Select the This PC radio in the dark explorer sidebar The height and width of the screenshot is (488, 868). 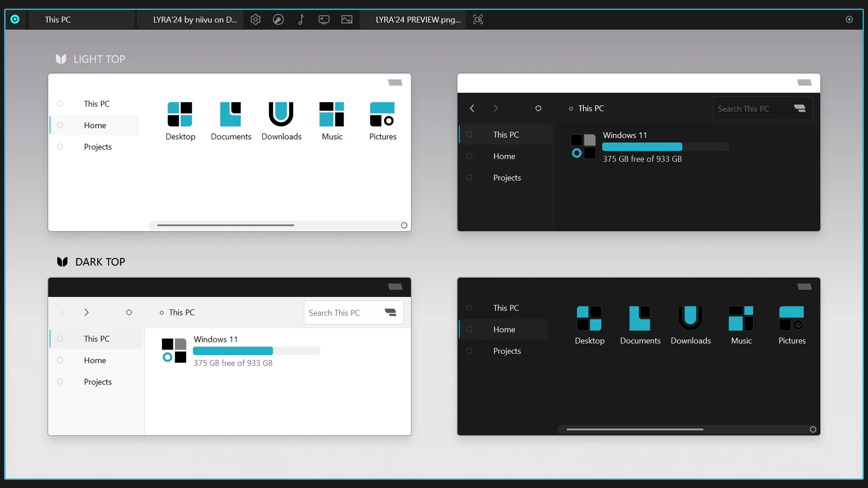pyautogui.click(x=469, y=134)
